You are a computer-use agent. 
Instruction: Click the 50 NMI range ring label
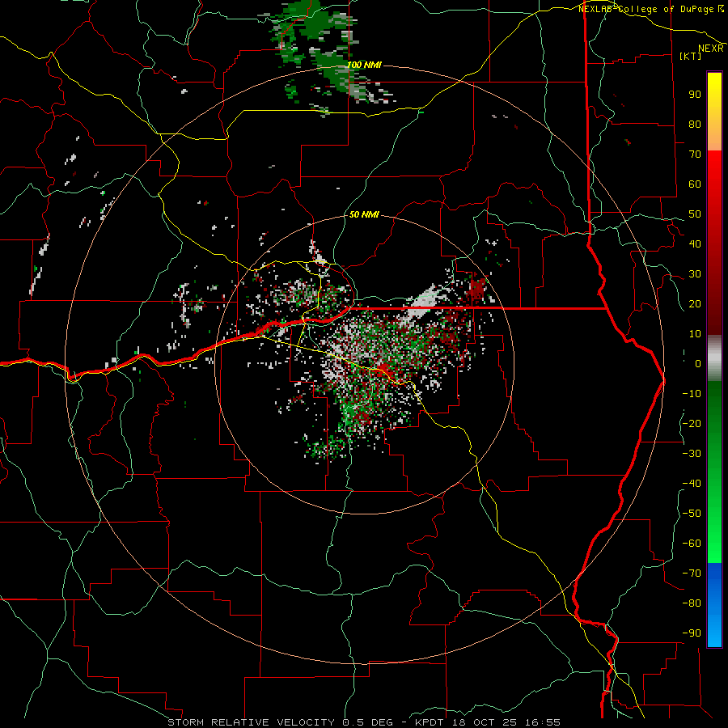365,214
